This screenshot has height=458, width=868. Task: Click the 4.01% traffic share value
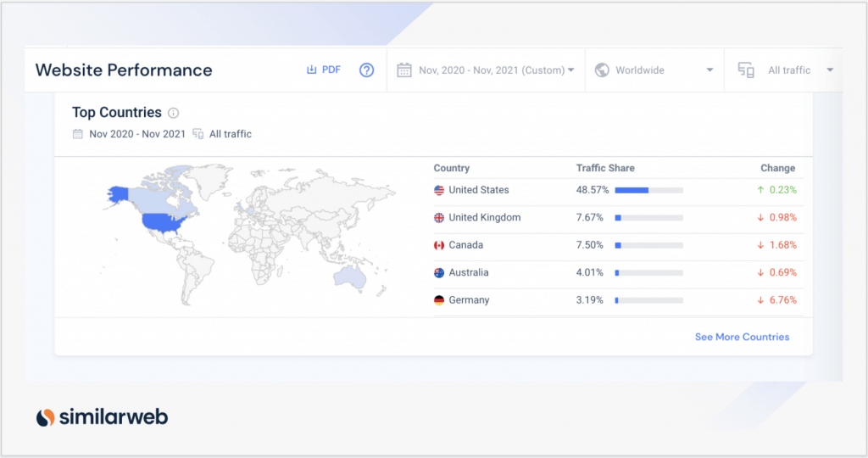tap(590, 272)
